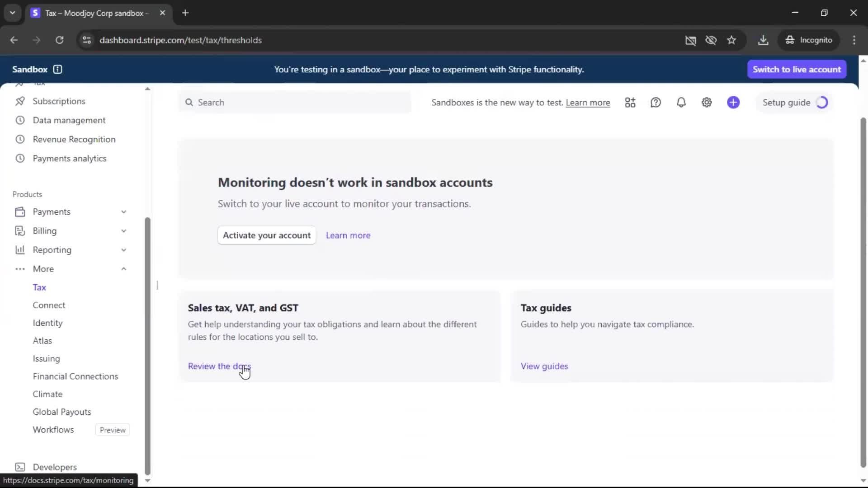The image size is (868, 488).
Task: Click the Developers terminal icon
Action: (x=20, y=467)
